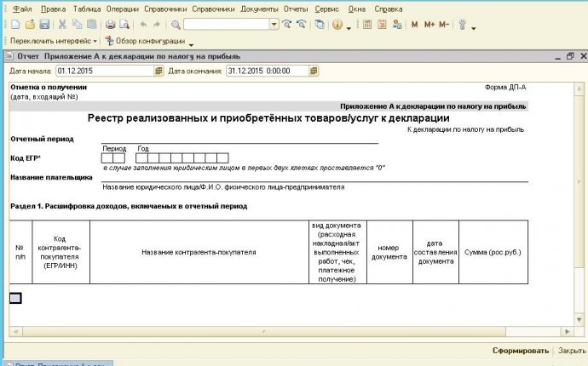Image resolution: width=588 pixels, height=366 pixels.
Task: Expand the dropdown arrow beside the info icon
Action: coord(349,28)
